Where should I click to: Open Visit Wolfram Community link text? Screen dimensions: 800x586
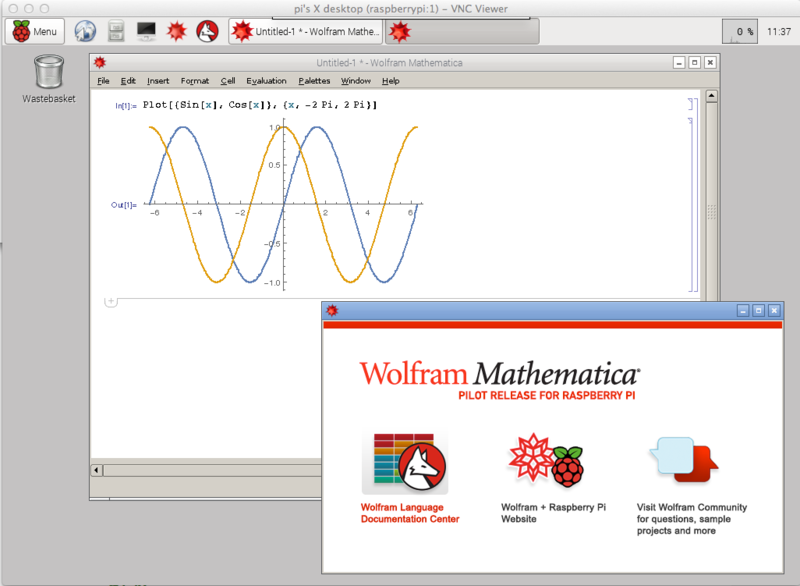(691, 519)
